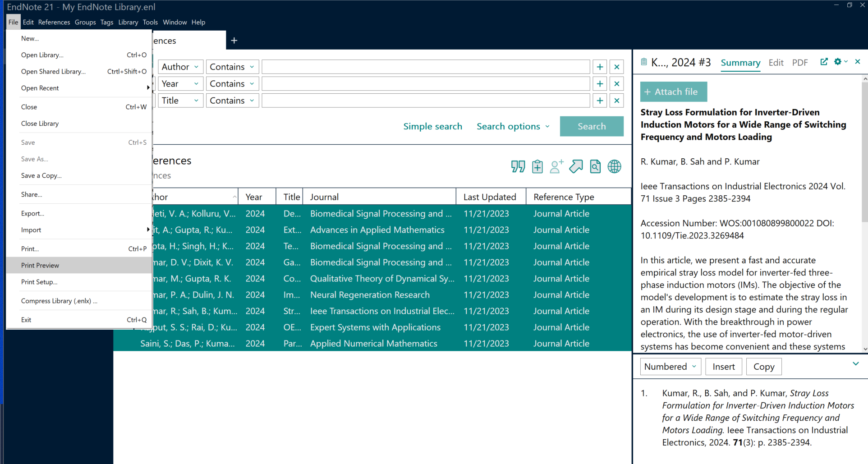The height and width of the screenshot is (464, 868).
Task: Add search row after Author field
Action: [x=600, y=67]
